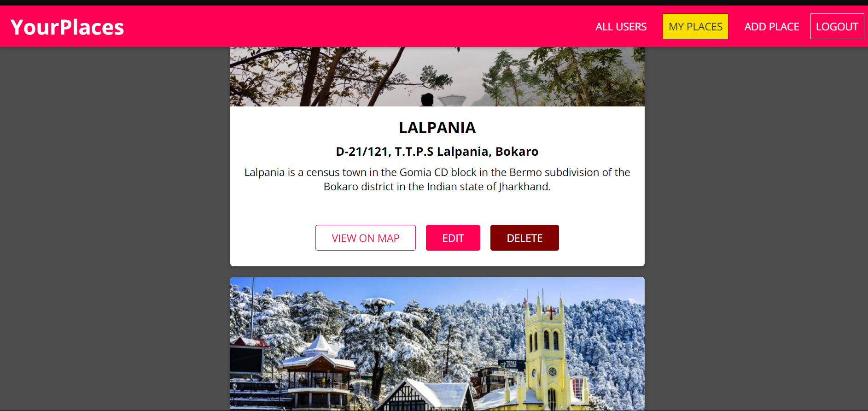868x411 pixels.
Task: Click the TOPAZ sign in the snowy photo
Action: pyautogui.click(x=511, y=364)
